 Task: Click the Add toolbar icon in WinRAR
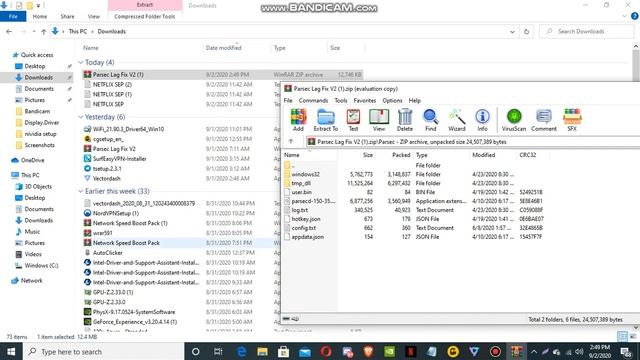coord(298,120)
